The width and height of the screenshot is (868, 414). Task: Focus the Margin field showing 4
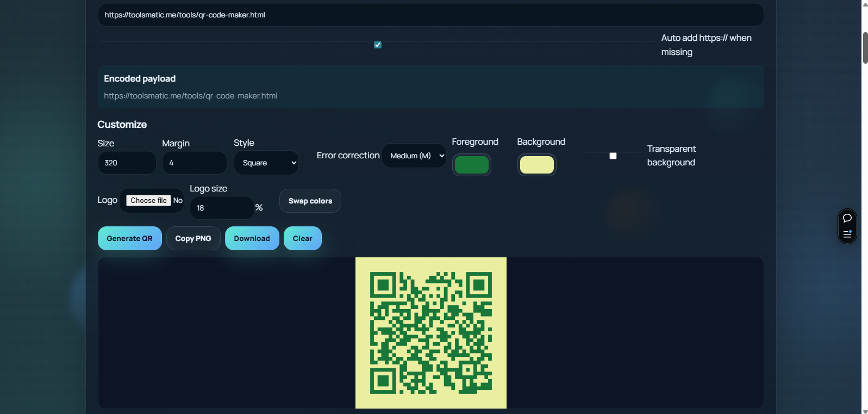click(x=195, y=163)
